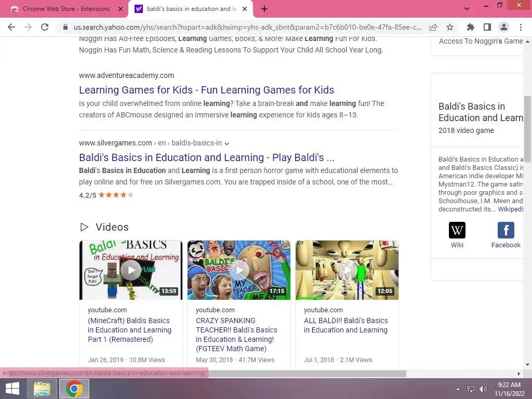This screenshot has height=399, width=532.
Task: Open the tab search dropdown
Action: [467, 9]
